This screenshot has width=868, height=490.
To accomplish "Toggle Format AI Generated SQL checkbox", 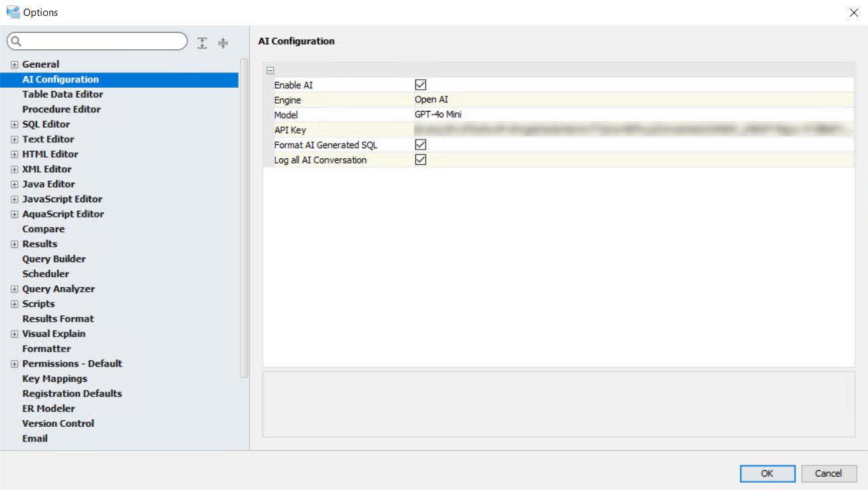I will (x=420, y=144).
